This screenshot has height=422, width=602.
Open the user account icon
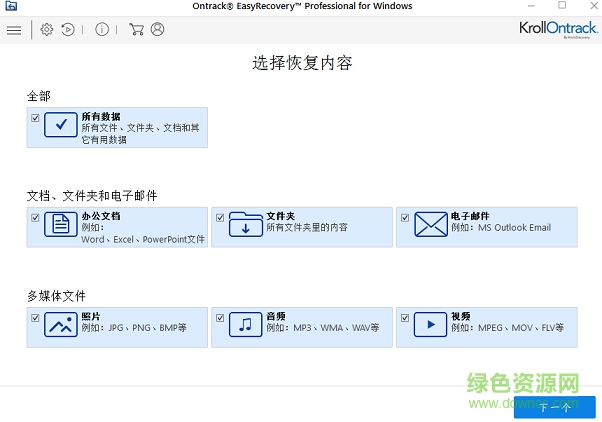[157, 30]
